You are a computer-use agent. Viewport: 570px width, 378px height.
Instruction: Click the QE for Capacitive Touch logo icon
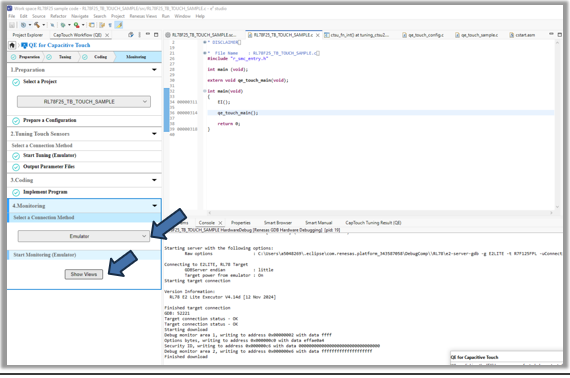coord(24,45)
